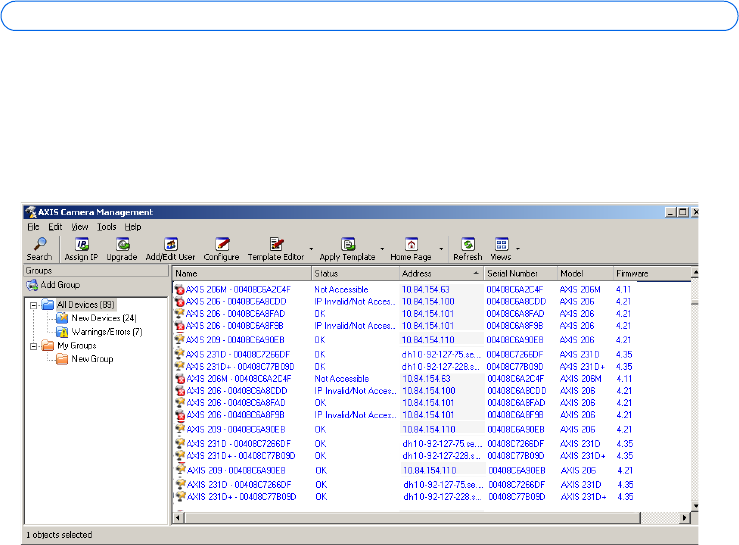
Task: Select the New Group folder
Action: 92,359
